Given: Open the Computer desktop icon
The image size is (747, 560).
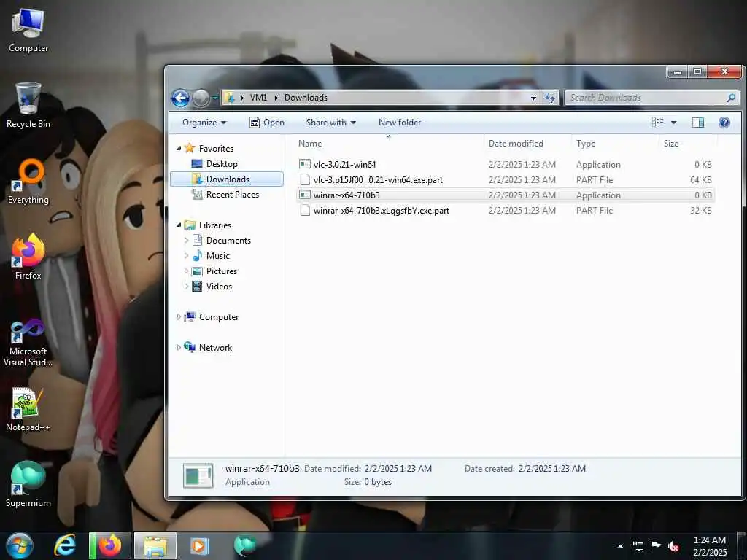Looking at the screenshot, I should 28,30.
